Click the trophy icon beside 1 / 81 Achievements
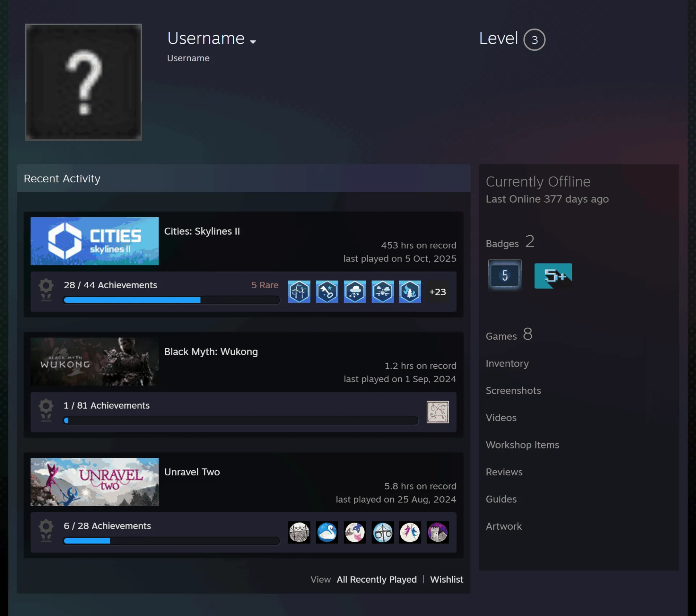696x616 pixels. coord(46,410)
